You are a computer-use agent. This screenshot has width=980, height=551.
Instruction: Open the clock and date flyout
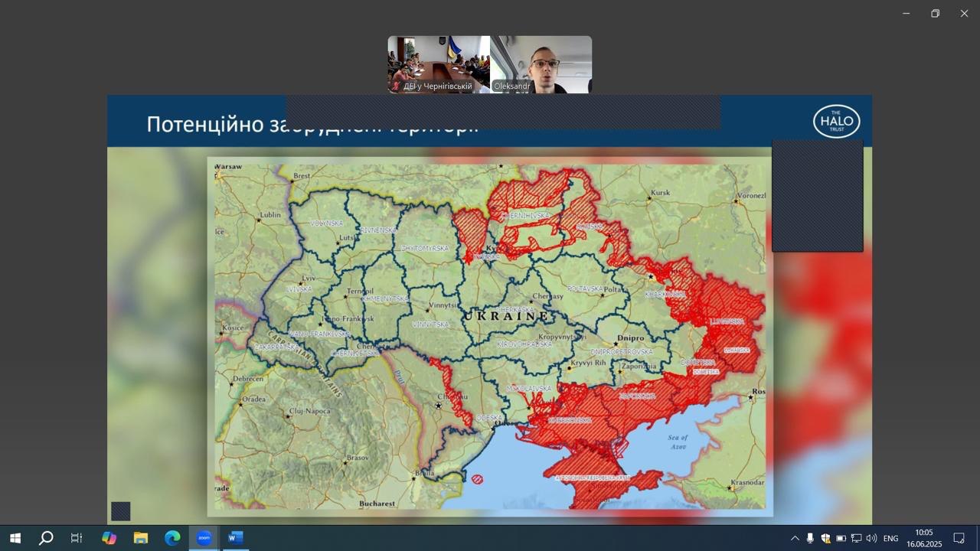(x=924, y=538)
